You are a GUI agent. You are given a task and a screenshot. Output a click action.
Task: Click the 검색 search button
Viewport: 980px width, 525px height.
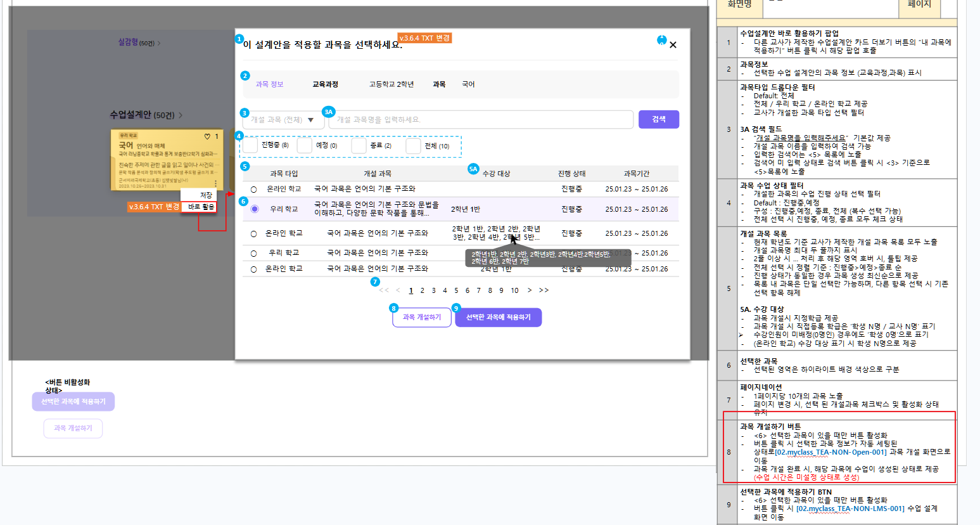coord(658,119)
